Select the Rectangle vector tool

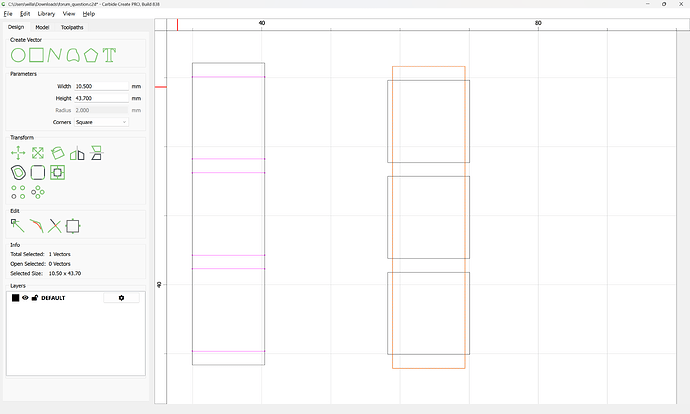(36, 54)
